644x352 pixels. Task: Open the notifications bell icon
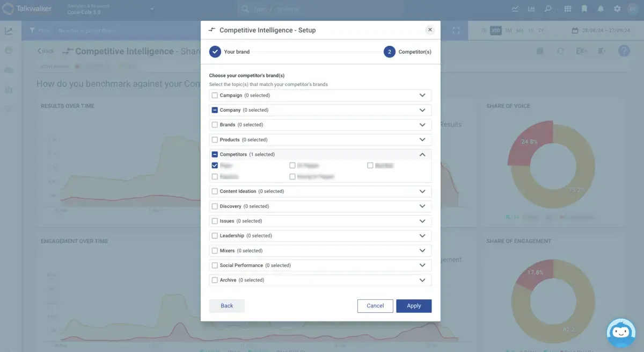point(601,9)
